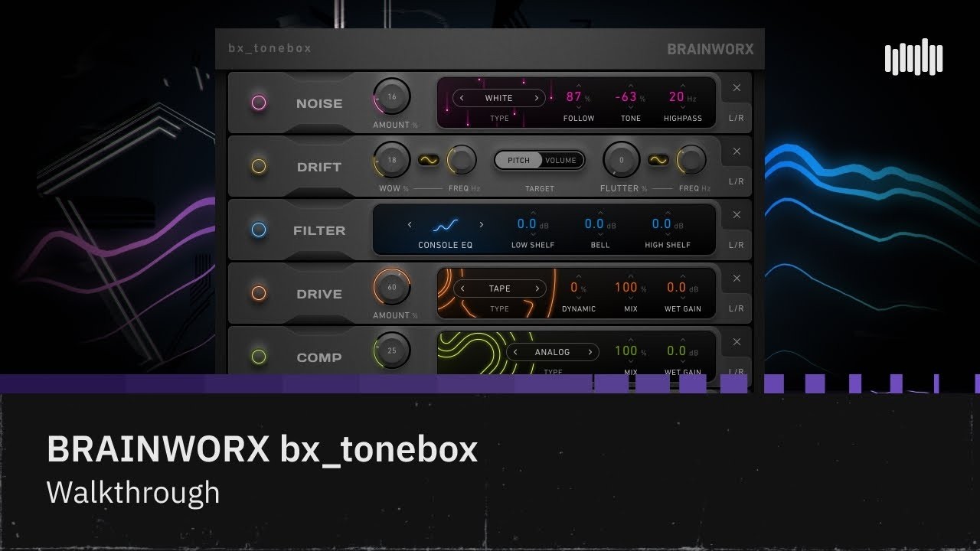This screenshot has width=980, height=551.
Task: Toggle the Noise module power button
Action: (259, 103)
